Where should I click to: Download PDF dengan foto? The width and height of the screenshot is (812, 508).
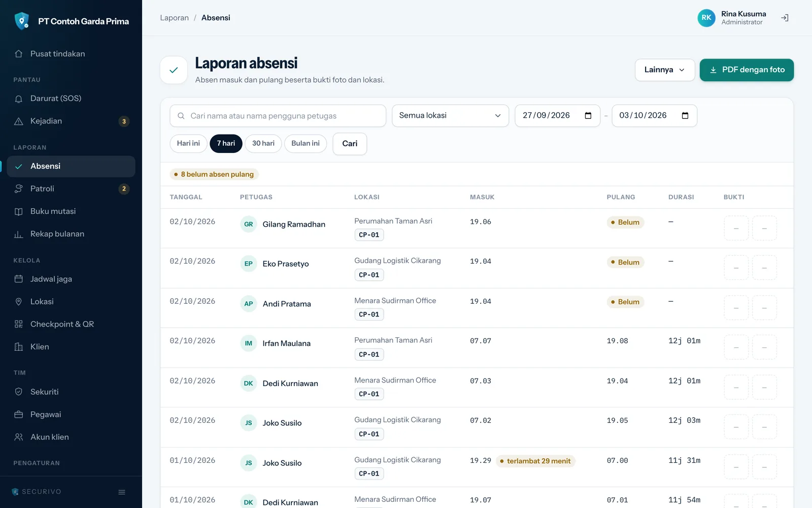tap(747, 70)
